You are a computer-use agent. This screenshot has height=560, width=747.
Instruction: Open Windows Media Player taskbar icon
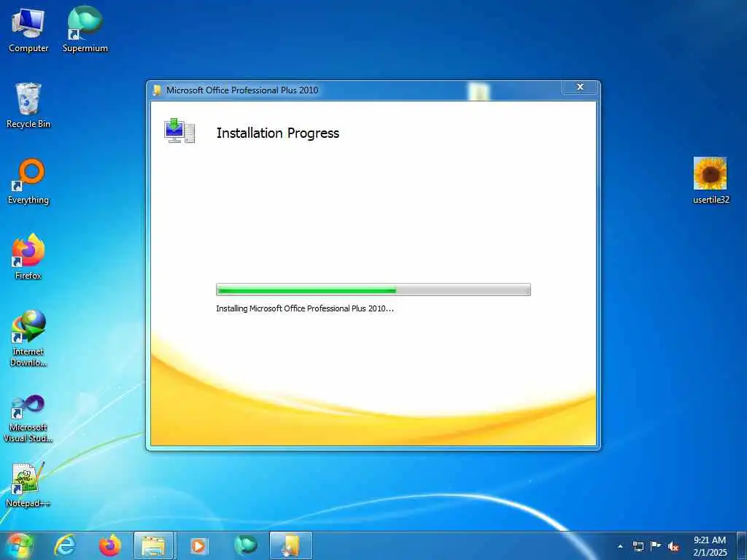coord(198,545)
